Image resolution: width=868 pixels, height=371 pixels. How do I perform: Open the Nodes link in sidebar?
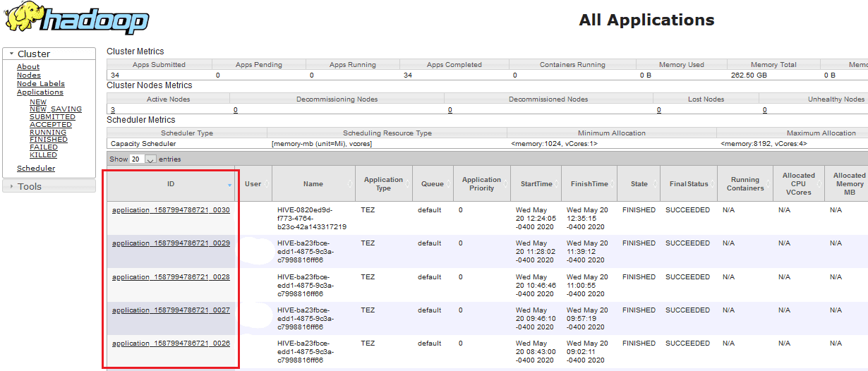pyautogui.click(x=29, y=75)
